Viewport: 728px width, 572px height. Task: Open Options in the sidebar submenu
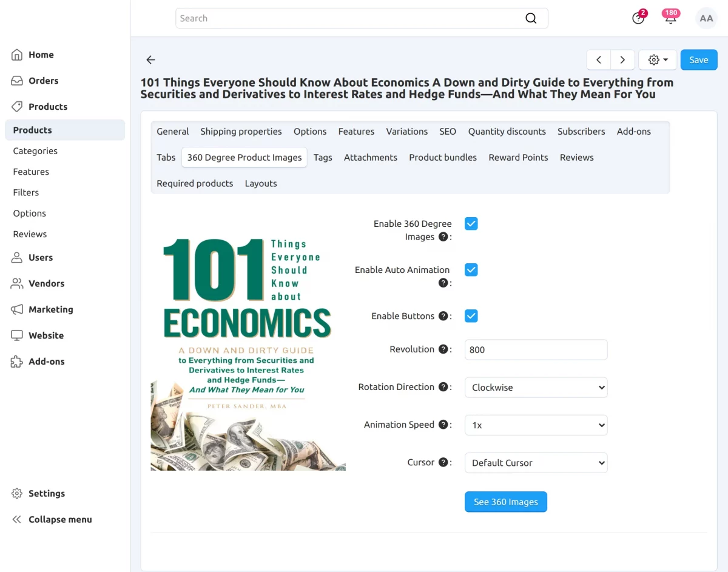(30, 214)
